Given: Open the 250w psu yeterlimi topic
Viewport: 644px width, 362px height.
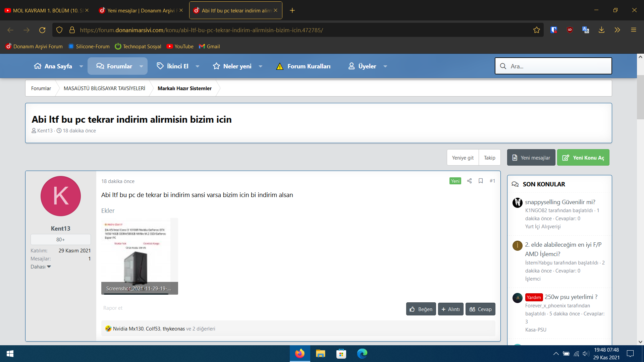Looking at the screenshot, I should (571, 297).
